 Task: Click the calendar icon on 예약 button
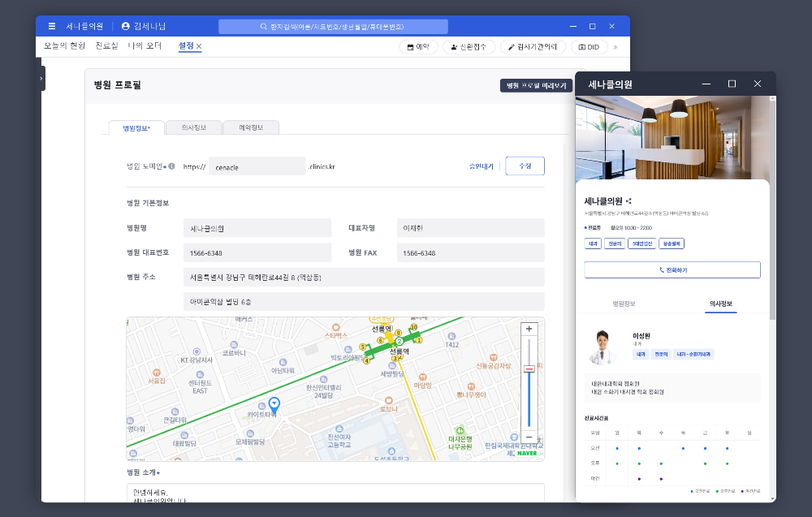click(410, 47)
